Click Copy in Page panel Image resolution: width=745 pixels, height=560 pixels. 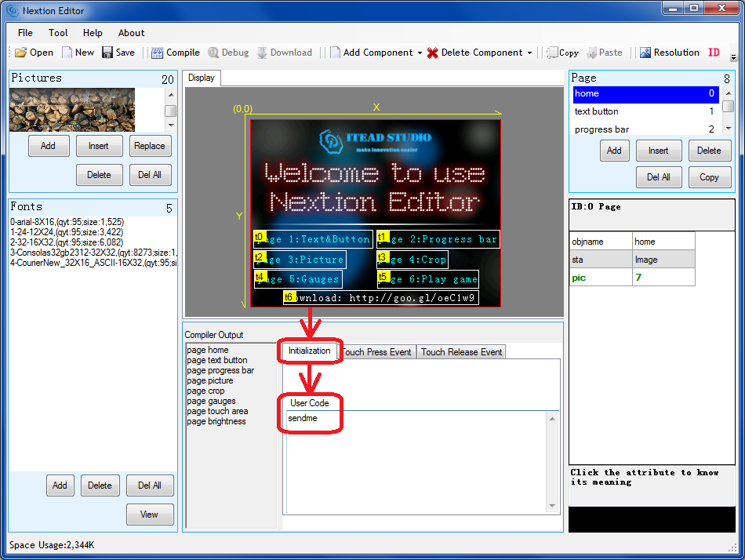pos(710,177)
